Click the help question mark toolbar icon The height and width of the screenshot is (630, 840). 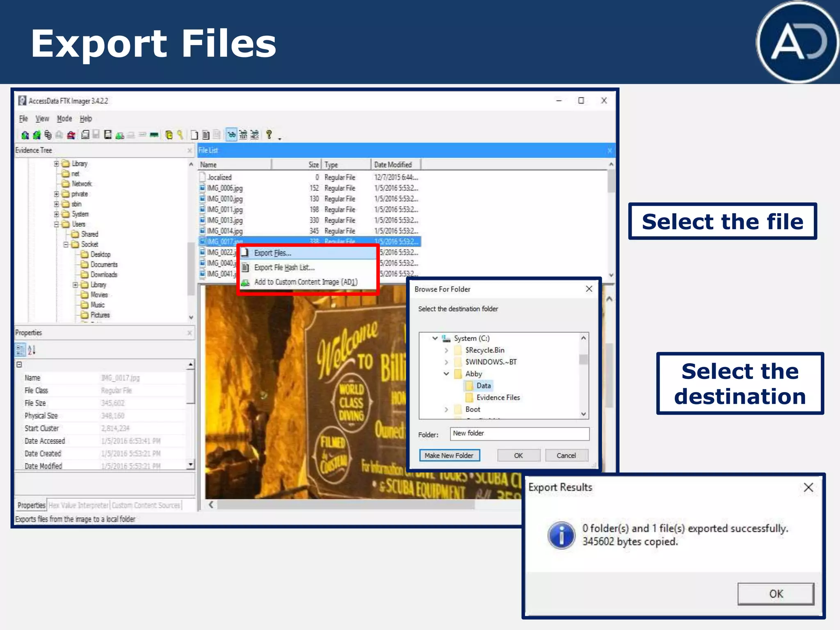pyautogui.click(x=269, y=135)
